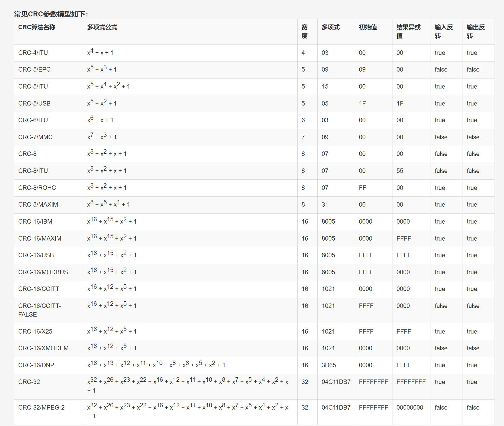Select the CRC-16/IBM row name

click(35, 222)
